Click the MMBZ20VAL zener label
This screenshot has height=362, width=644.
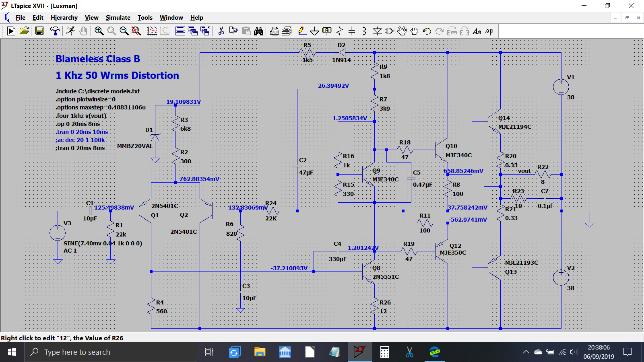tap(135, 146)
